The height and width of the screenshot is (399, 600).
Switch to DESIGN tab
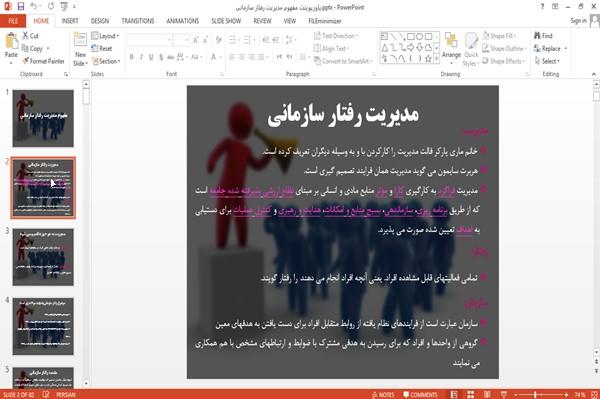click(x=100, y=21)
